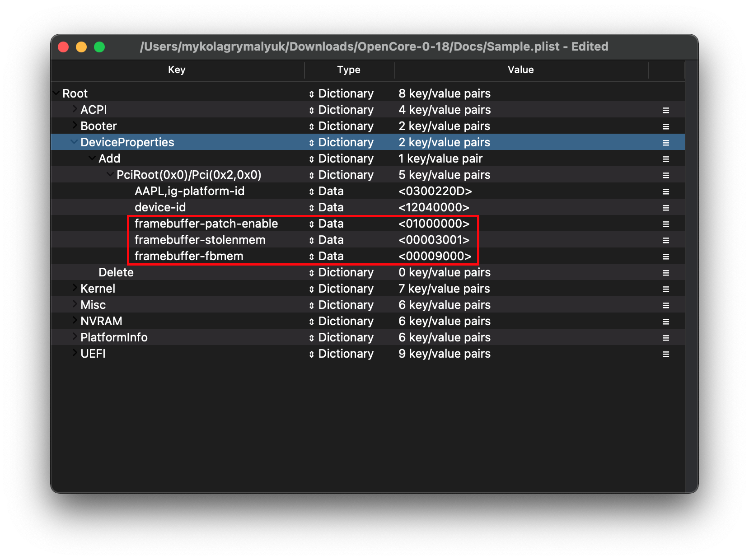The image size is (749, 560).
Task: Select the PlatformInfo row
Action: (114, 337)
